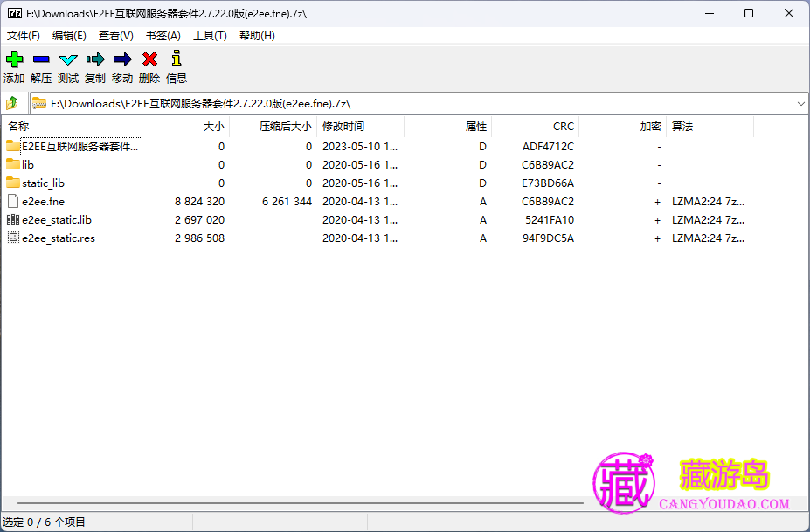Click the archive path address field
The image size is (810, 532).
[x=413, y=104]
